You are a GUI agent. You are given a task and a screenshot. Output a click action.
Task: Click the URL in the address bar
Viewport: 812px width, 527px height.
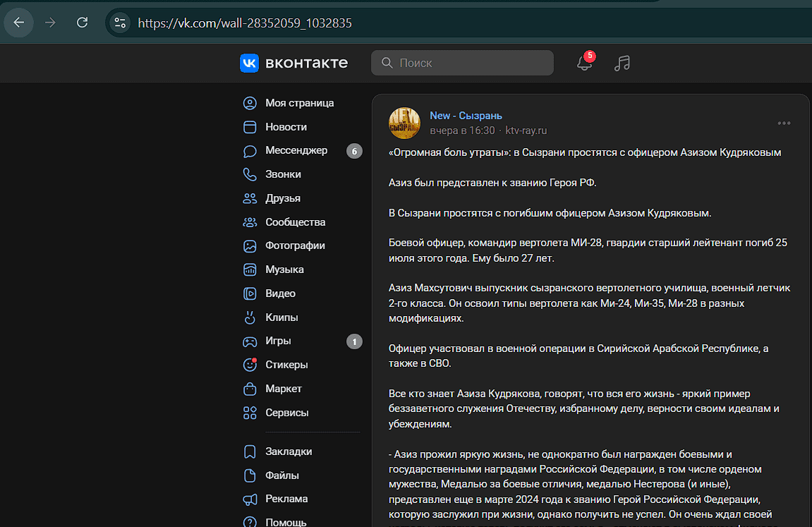pyautogui.click(x=245, y=23)
